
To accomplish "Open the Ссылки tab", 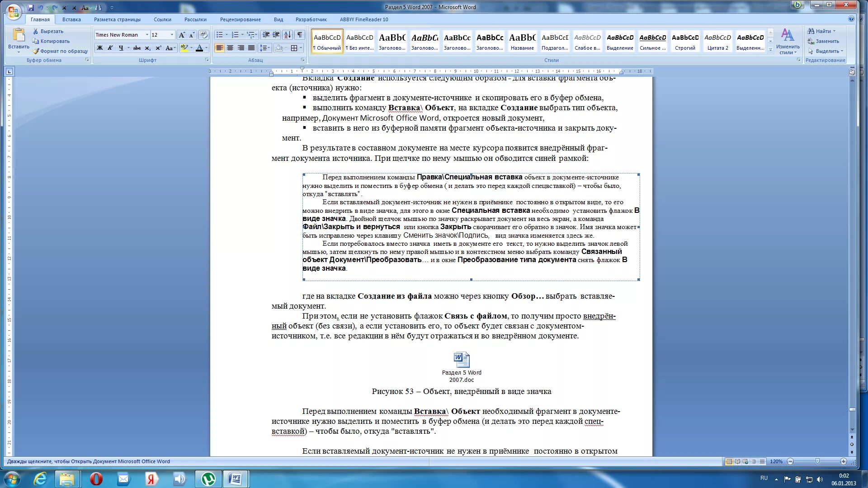I will (x=162, y=19).
